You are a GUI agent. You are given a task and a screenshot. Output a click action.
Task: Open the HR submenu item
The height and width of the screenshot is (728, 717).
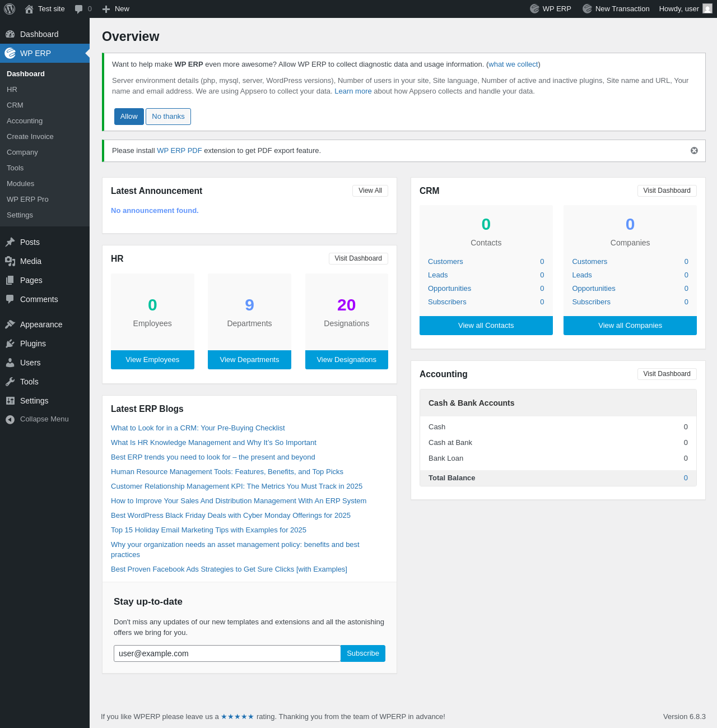pos(12,90)
